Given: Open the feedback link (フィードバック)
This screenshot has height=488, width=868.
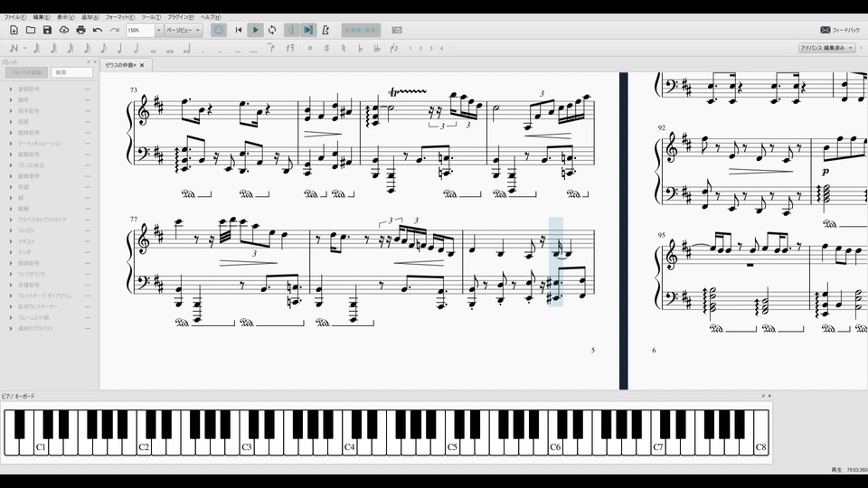Looking at the screenshot, I should coord(840,30).
